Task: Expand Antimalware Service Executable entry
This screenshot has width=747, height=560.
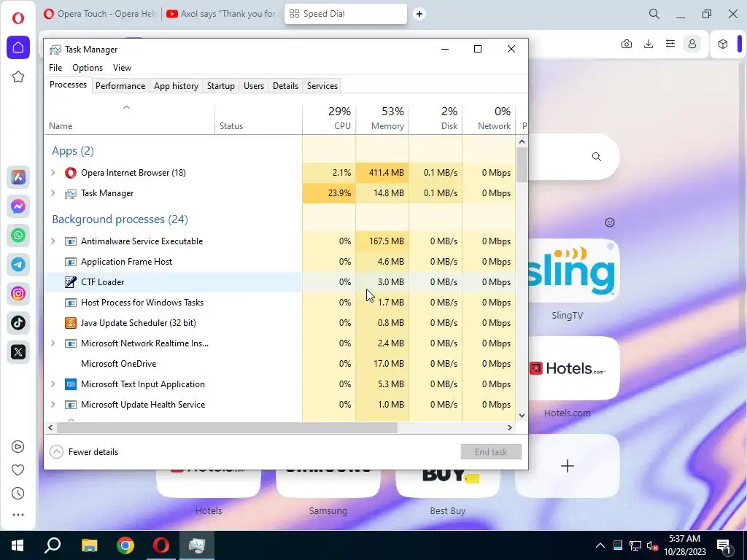Action: click(x=53, y=241)
